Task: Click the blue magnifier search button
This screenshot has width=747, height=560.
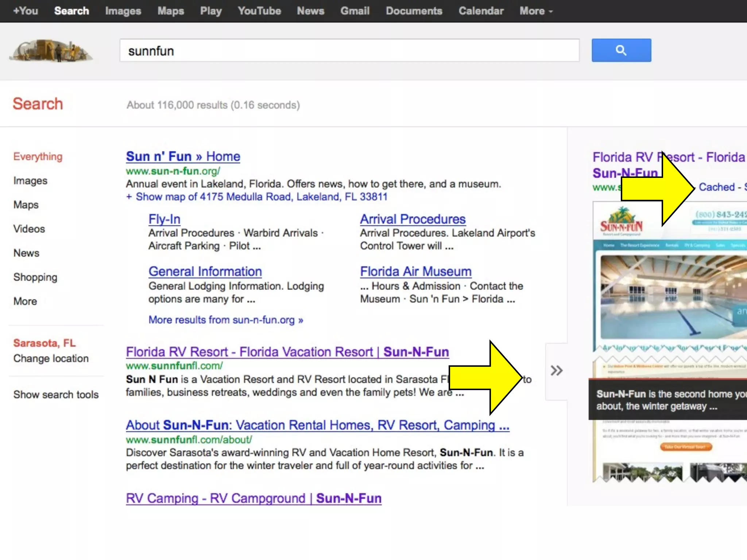Action: coord(621,50)
